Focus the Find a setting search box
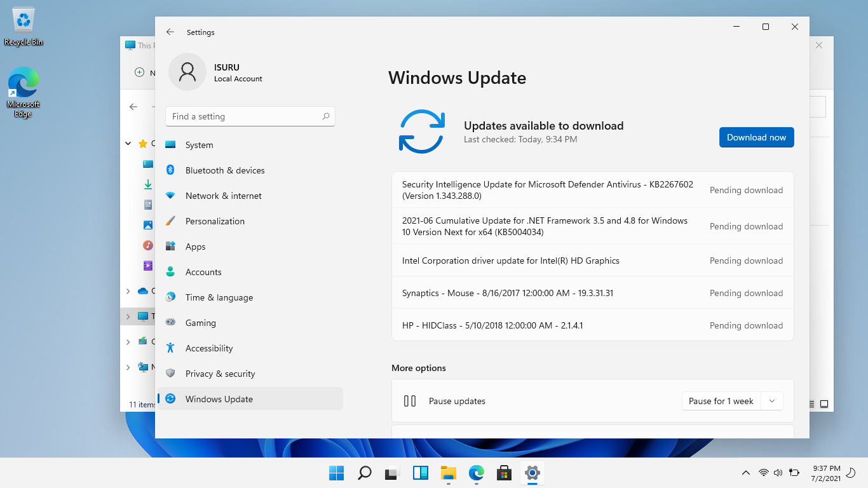 click(x=250, y=116)
